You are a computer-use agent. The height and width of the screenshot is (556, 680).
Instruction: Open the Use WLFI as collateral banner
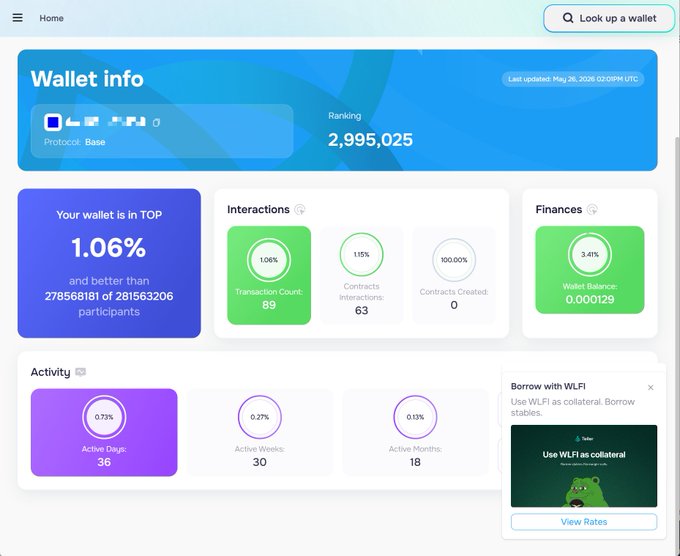point(584,466)
